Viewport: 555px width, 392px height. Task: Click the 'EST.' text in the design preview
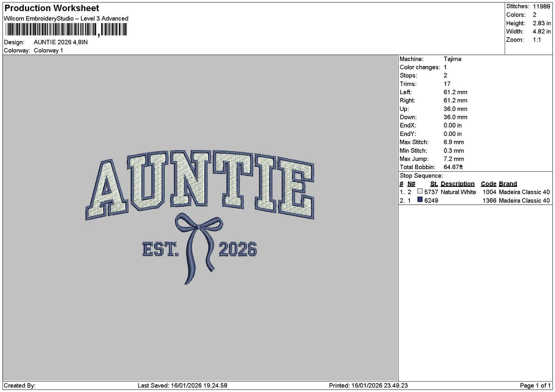pyautogui.click(x=161, y=249)
